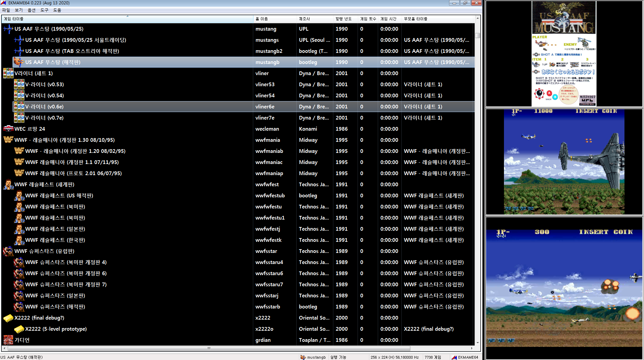
Task: Select the WEC 르망 24 game entry
Action: (238, 129)
